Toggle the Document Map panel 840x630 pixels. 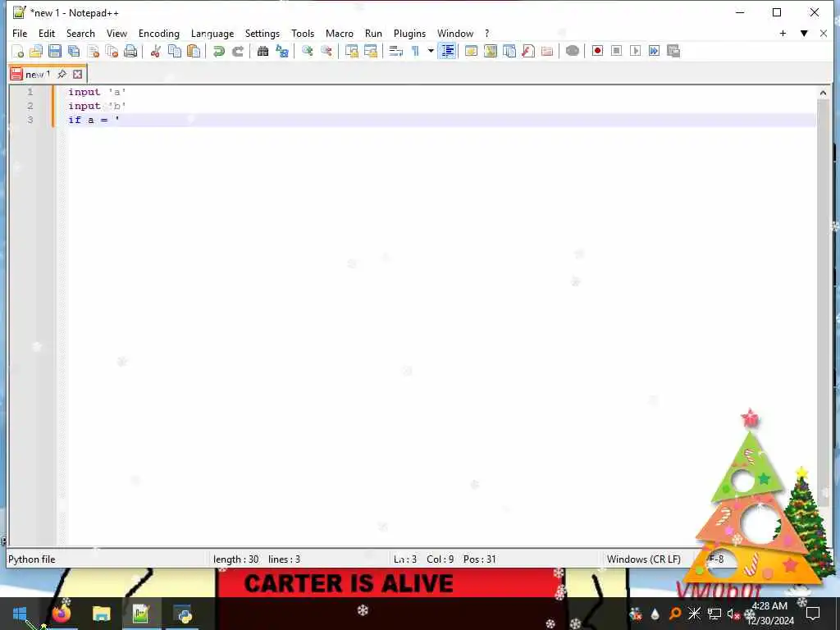point(491,51)
